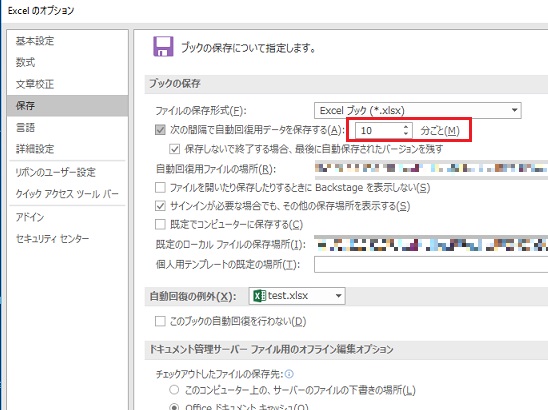Click 既定のローカル ファイルの保存場所 field
The height and width of the screenshot is (410, 548).
[x=431, y=244]
